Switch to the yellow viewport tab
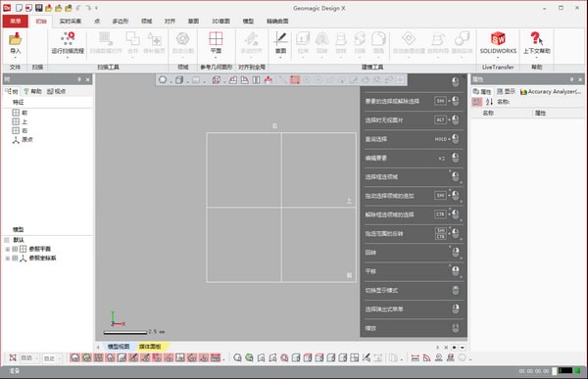Viewport: 588px width, 379px height. (150, 347)
